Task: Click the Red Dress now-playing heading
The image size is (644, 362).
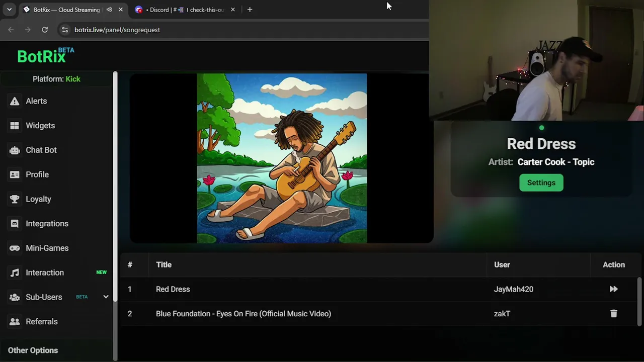Action: 541,144
